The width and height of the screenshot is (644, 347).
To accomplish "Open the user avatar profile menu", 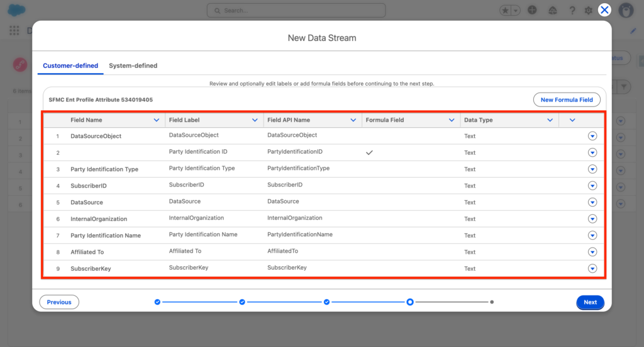I will [x=626, y=11].
